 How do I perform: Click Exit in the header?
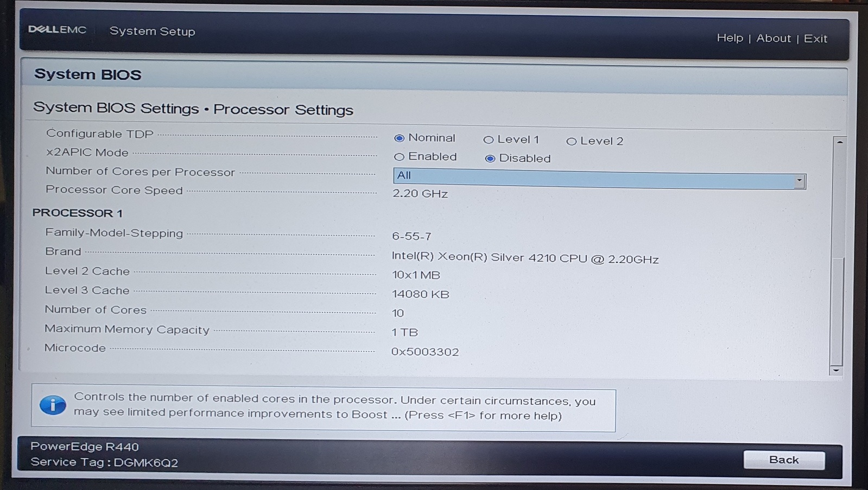815,39
